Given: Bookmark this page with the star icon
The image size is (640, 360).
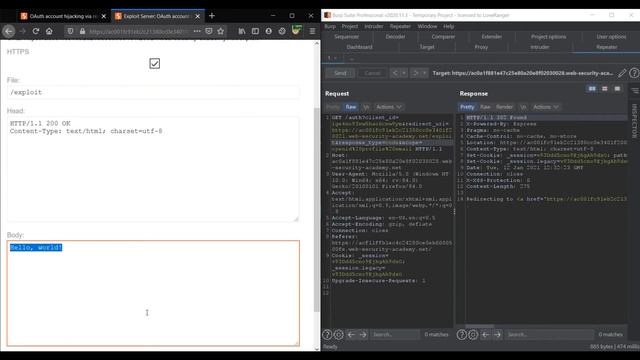Looking at the screenshot, I should [x=220, y=31].
